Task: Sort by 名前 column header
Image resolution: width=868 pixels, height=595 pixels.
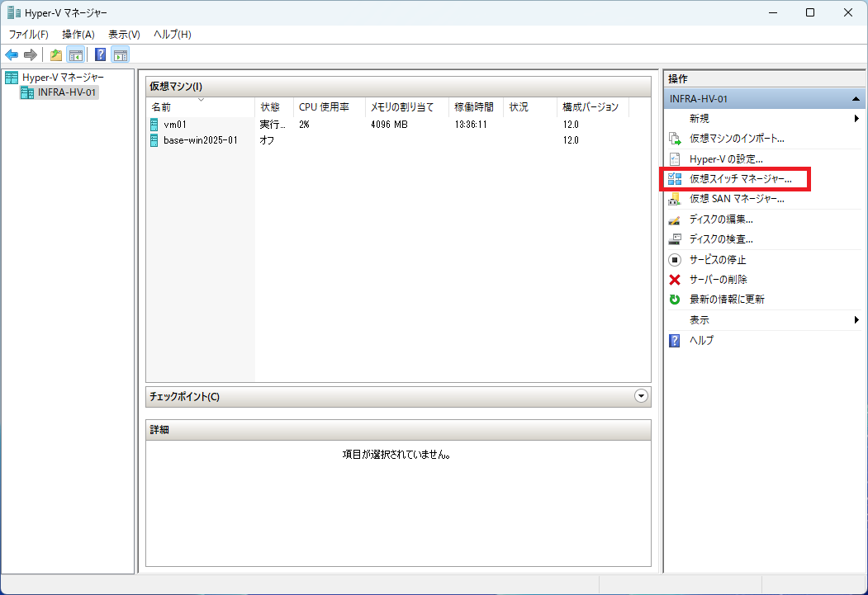Action: (200, 106)
